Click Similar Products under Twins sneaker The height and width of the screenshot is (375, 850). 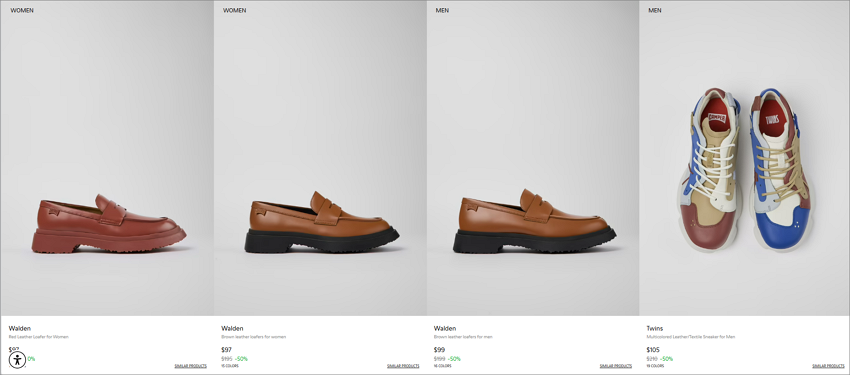[x=828, y=366]
